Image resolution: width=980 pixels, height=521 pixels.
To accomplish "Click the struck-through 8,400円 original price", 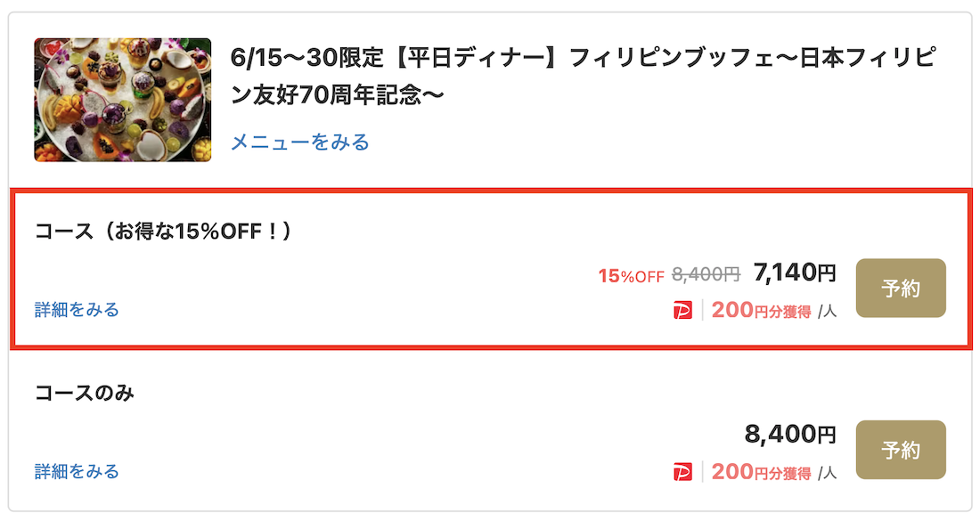I will tap(706, 273).
